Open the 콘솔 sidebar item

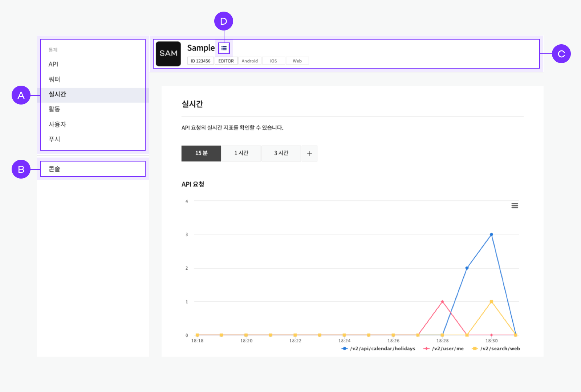point(93,169)
